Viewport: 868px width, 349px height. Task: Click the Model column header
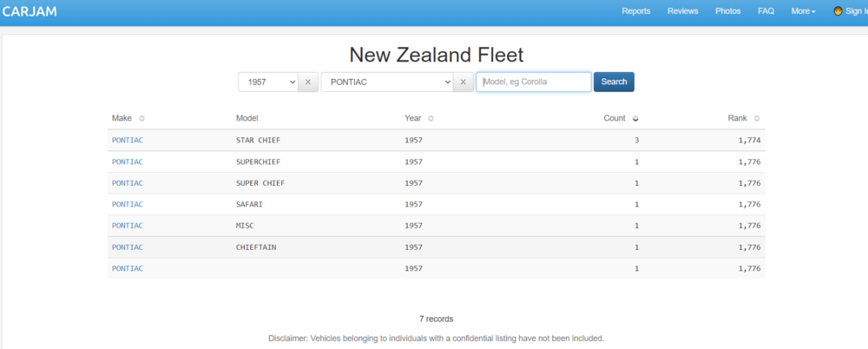point(247,118)
